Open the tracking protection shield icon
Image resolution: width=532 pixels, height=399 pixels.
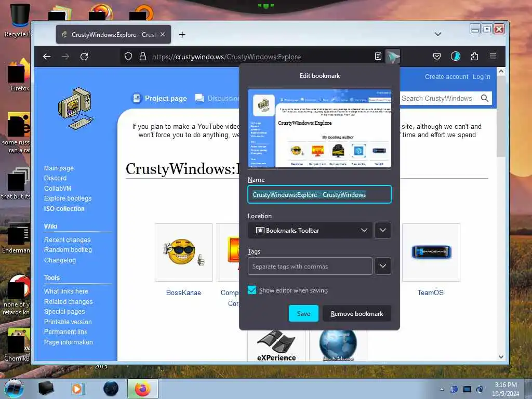[128, 56]
